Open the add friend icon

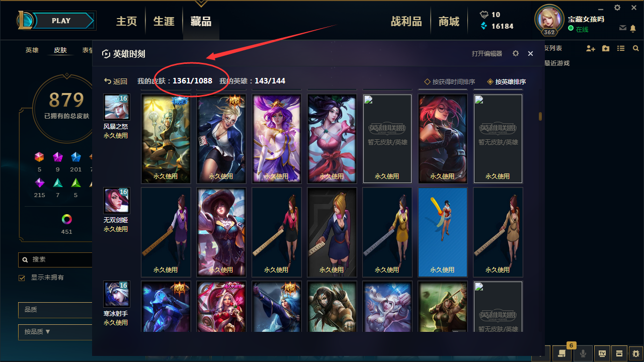[x=591, y=48]
